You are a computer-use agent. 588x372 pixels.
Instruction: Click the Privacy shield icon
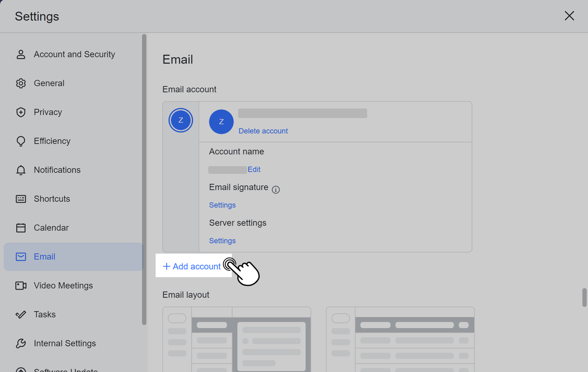[21, 112]
